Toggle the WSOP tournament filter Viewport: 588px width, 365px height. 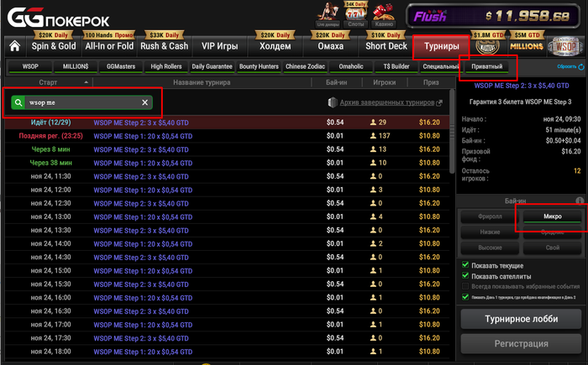point(30,66)
